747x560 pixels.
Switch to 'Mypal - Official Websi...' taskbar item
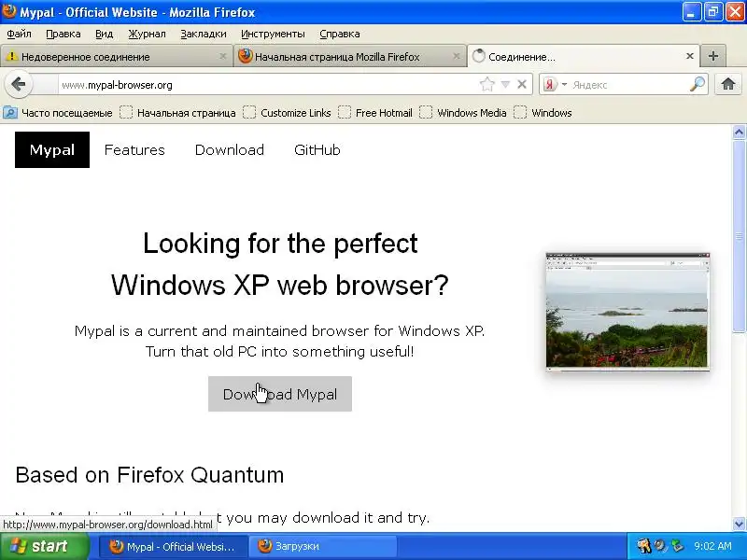click(x=173, y=546)
